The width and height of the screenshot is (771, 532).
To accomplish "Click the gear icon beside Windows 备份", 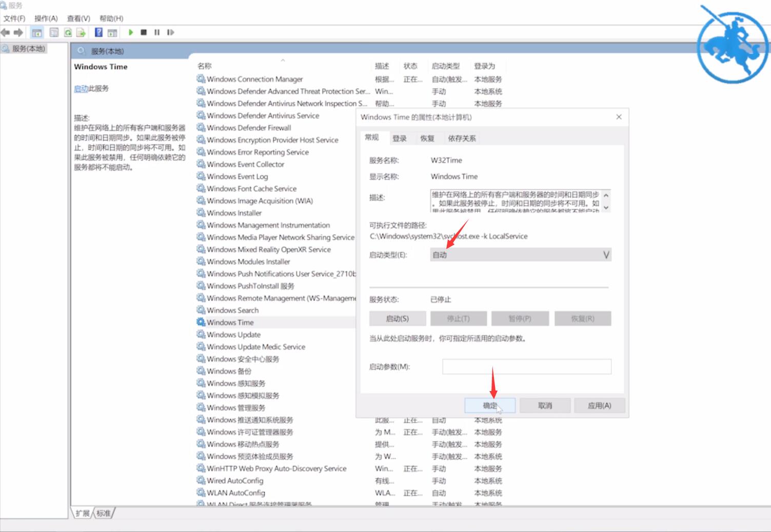I will pos(201,371).
